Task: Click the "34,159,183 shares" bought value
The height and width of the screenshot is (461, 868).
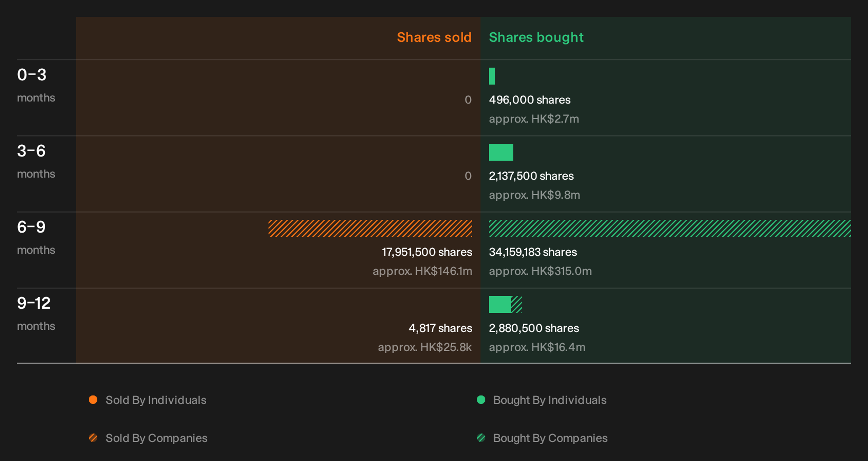Action: point(533,252)
